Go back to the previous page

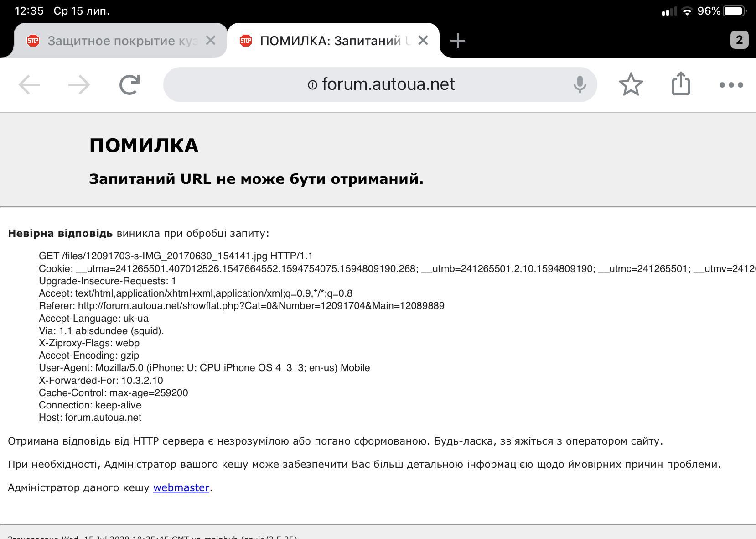pos(30,85)
